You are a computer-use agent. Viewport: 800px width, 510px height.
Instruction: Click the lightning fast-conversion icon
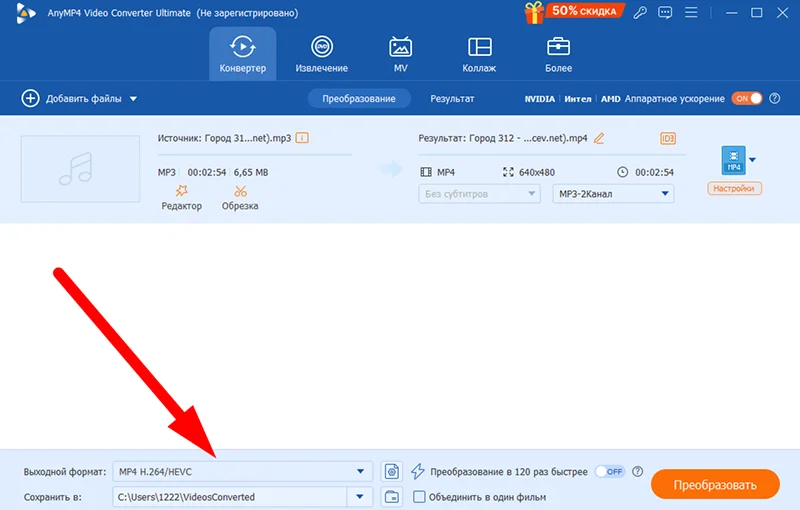tap(417, 471)
